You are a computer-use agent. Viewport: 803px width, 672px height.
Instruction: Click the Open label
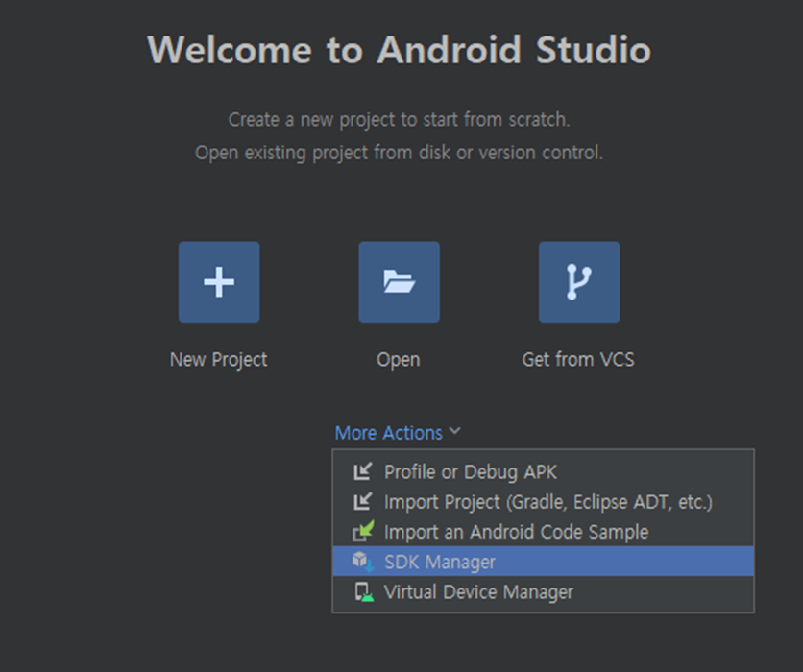399,360
